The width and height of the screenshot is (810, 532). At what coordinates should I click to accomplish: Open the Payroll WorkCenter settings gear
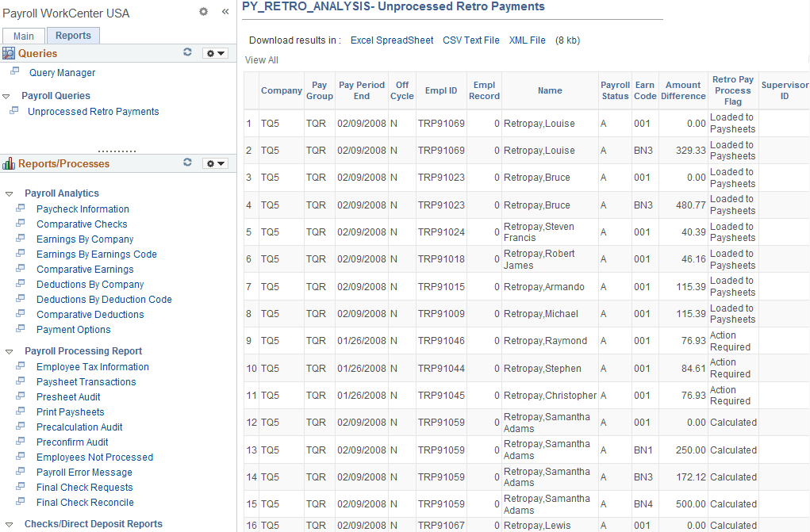tap(203, 12)
